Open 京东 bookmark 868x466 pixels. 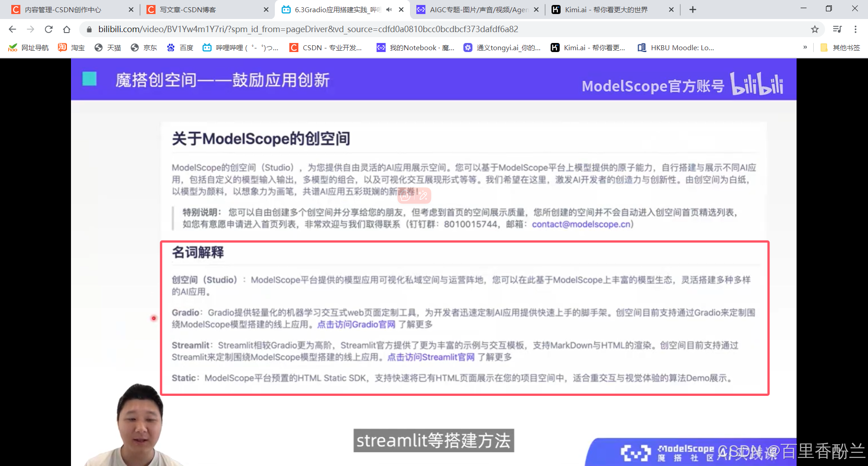(144, 48)
